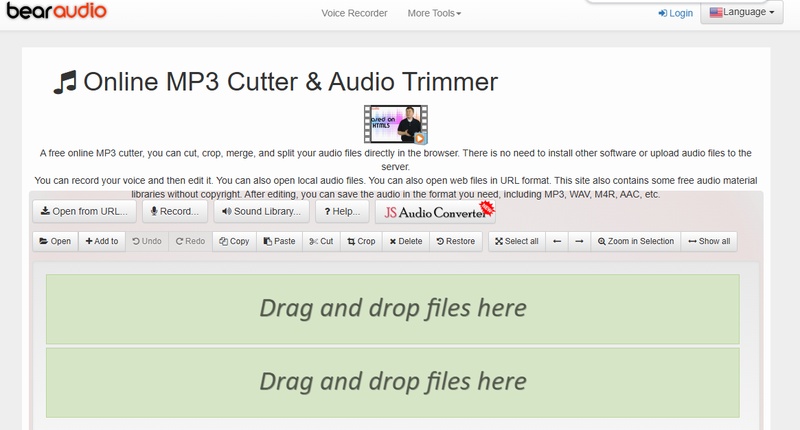Cut the selected audio region

321,241
